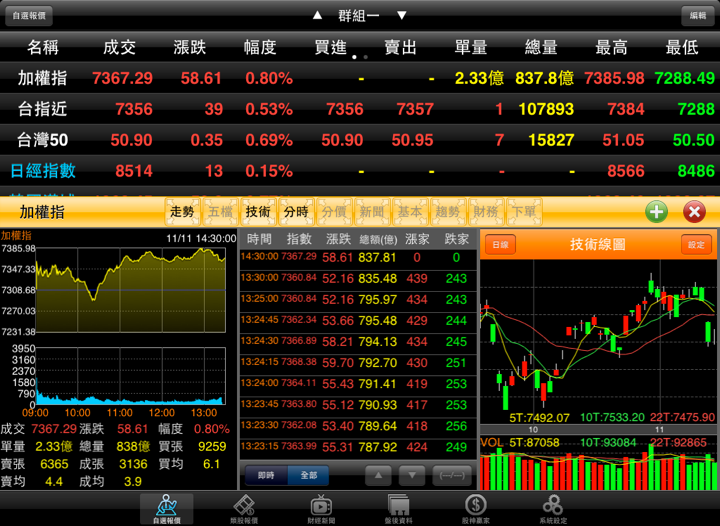Switch to 全部 view toggle
Viewport: 720px width, 526px height.
pyautogui.click(x=309, y=476)
